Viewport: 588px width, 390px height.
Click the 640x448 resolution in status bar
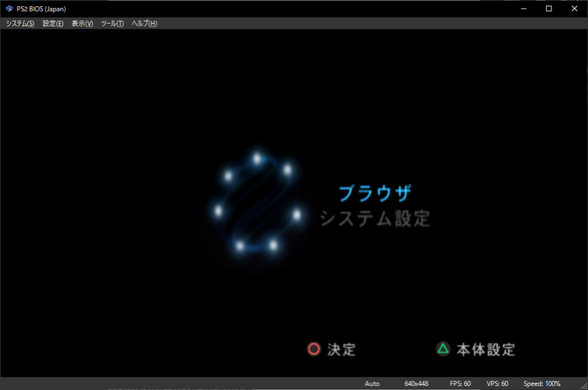416,384
